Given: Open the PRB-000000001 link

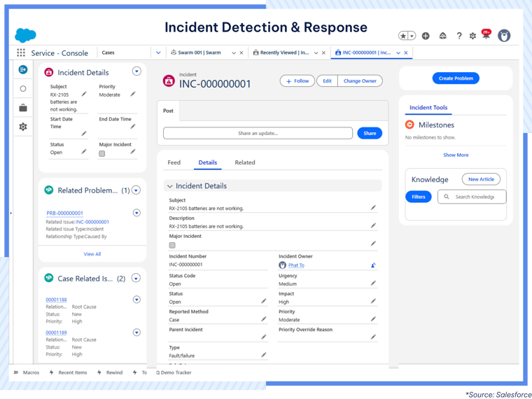Looking at the screenshot, I should (x=65, y=213).
